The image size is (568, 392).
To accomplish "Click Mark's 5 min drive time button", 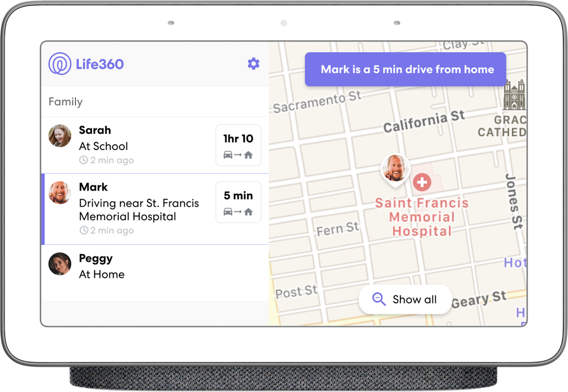I will click(238, 202).
